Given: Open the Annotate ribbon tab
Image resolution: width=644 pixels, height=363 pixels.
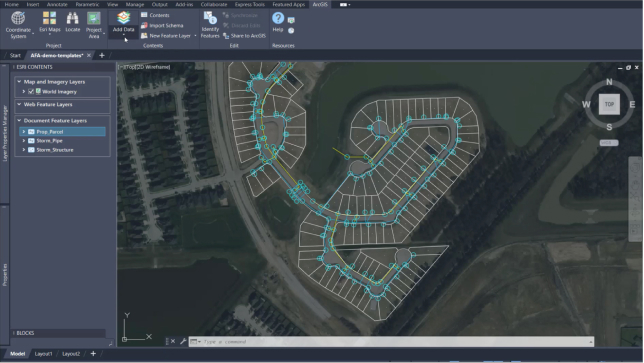Looking at the screenshot, I should (x=57, y=4).
